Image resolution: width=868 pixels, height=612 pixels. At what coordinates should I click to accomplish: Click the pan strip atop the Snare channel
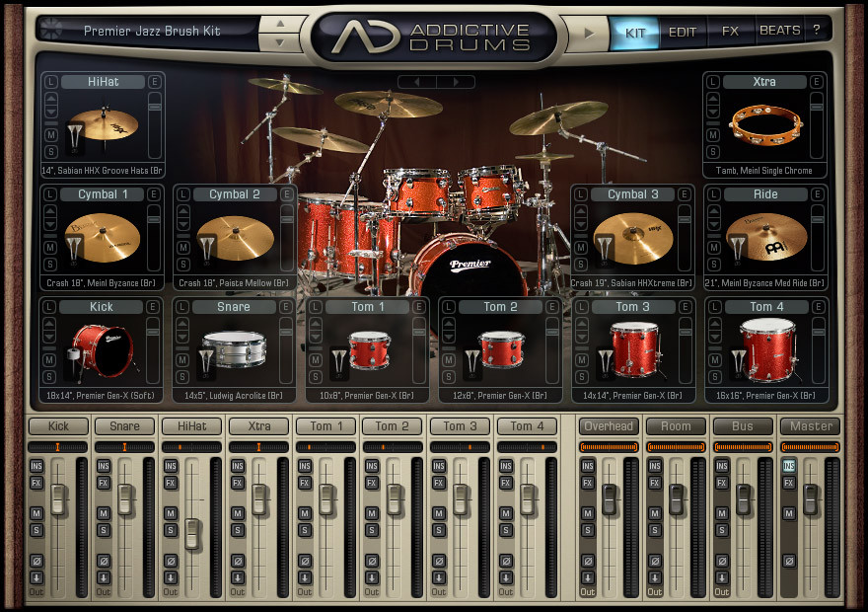click(125, 447)
